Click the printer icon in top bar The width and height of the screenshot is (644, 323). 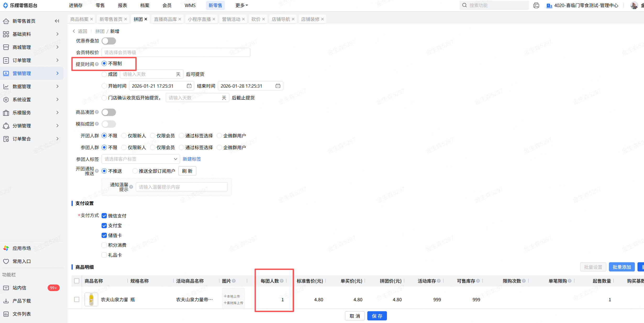coord(536,5)
